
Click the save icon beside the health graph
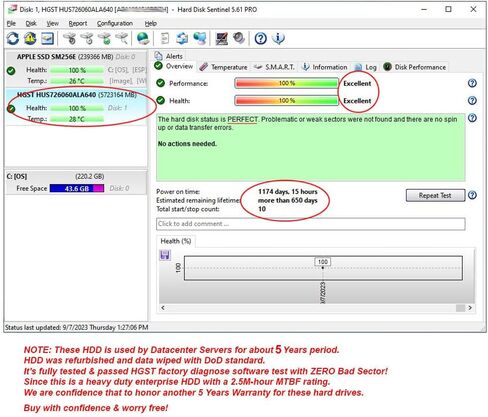tap(165, 255)
